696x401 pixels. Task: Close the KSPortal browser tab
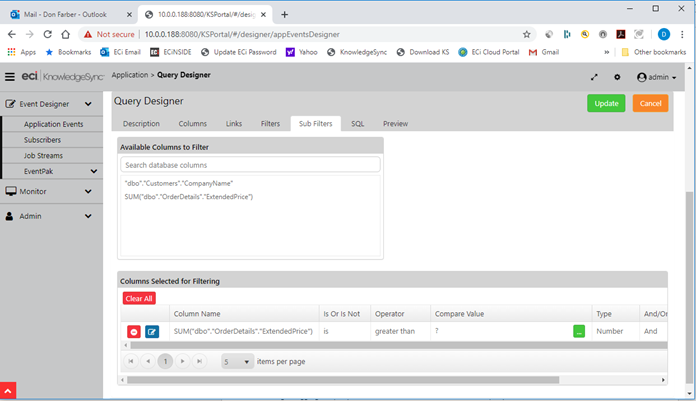tap(263, 15)
